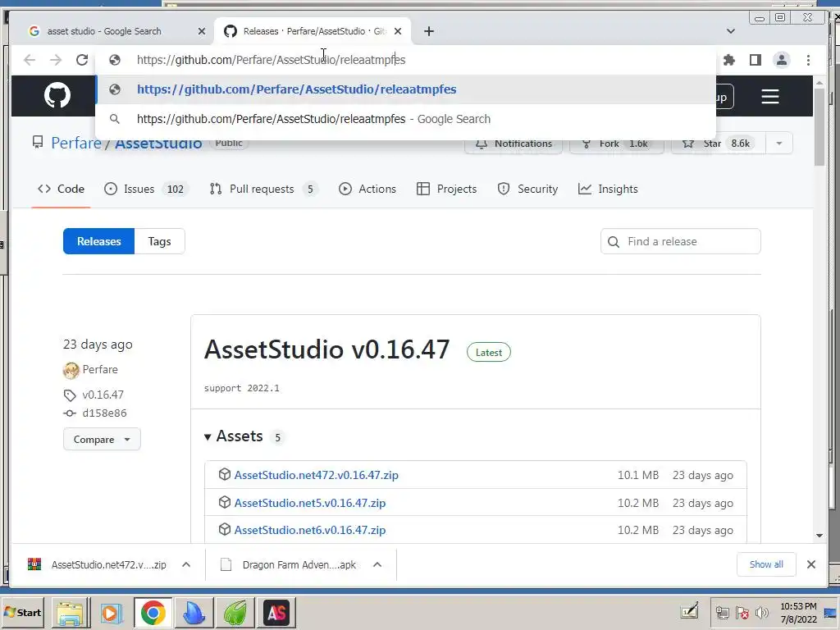Open the Windows Start menu
This screenshot has width=840, height=630.
pos(22,613)
